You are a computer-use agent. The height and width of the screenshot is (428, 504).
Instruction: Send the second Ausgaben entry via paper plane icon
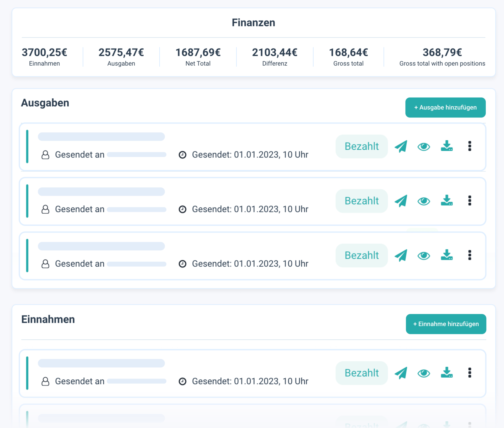pyautogui.click(x=401, y=201)
